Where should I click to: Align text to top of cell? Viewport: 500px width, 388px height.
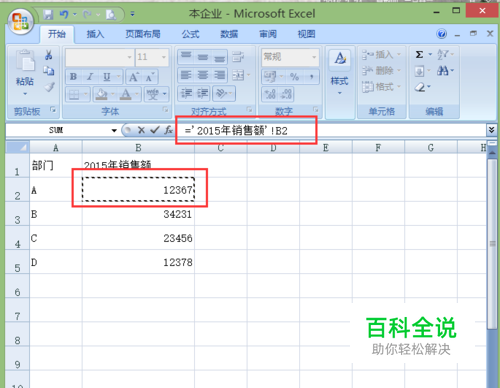(186, 57)
